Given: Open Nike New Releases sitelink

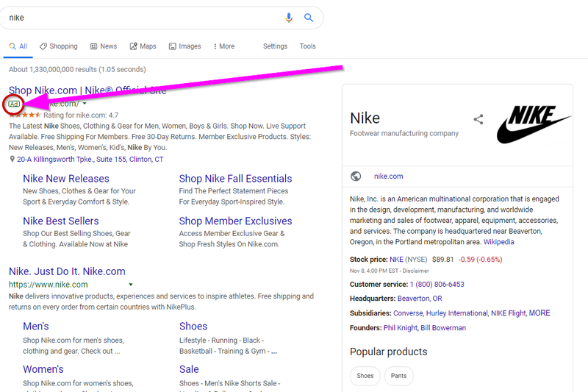Looking at the screenshot, I should 66,179.
